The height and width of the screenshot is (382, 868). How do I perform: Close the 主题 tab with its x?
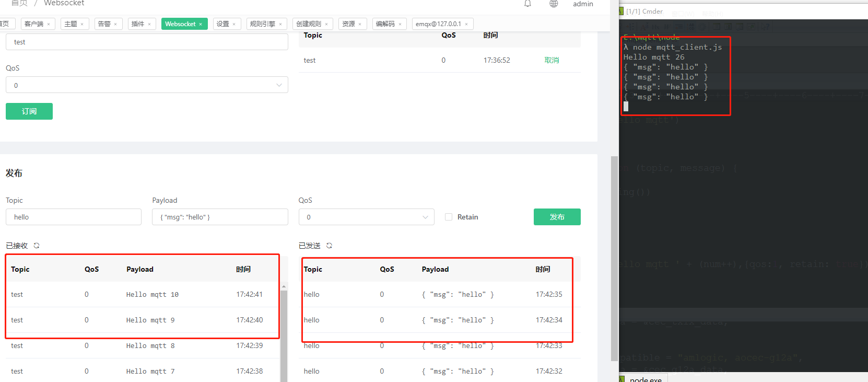(82, 24)
